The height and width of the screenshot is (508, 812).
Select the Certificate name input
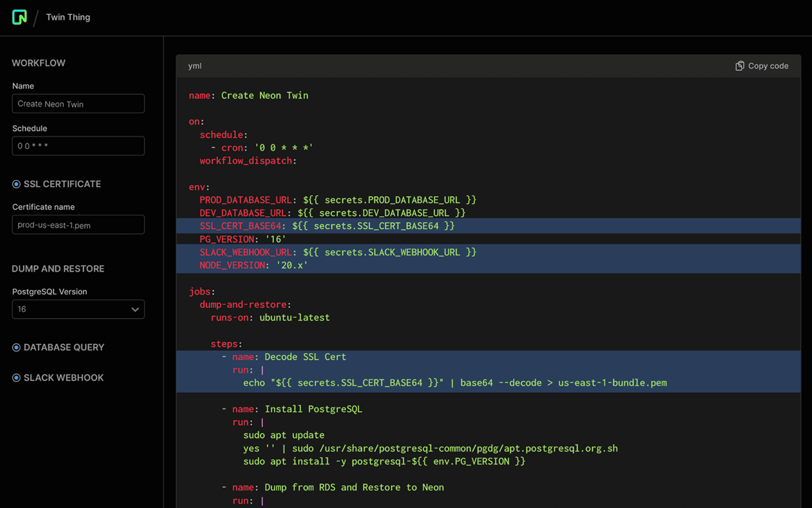[78, 225]
